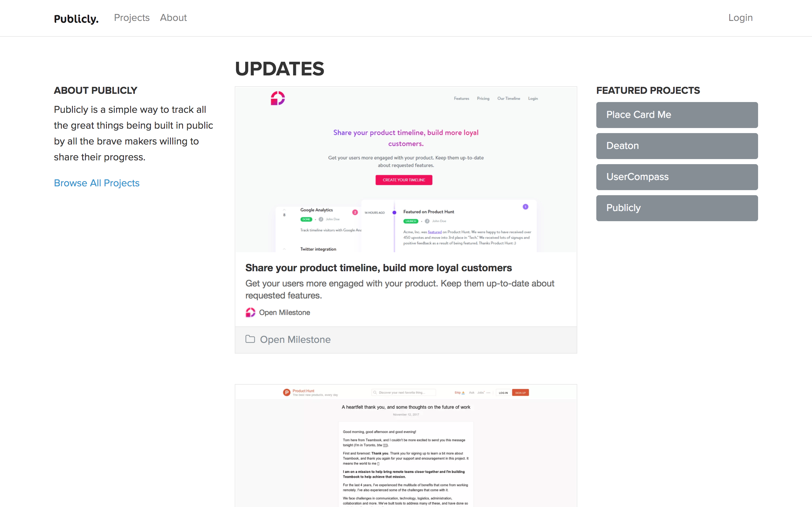Click the pink Open Milestone logo in screenshot
The width and height of the screenshot is (812, 507).
point(278,98)
